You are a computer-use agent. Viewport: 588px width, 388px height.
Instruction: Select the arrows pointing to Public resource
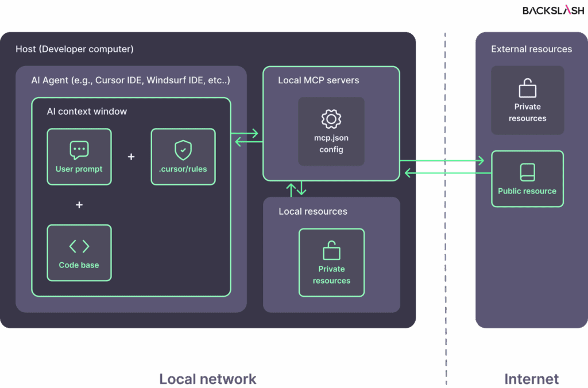click(445, 166)
